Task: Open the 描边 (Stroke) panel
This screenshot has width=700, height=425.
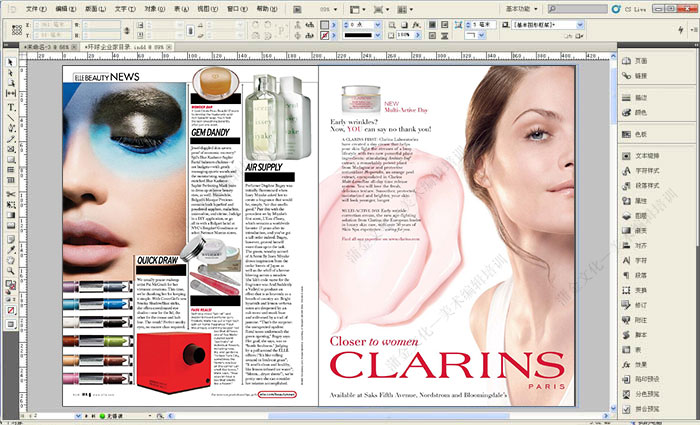Action: pos(635,98)
